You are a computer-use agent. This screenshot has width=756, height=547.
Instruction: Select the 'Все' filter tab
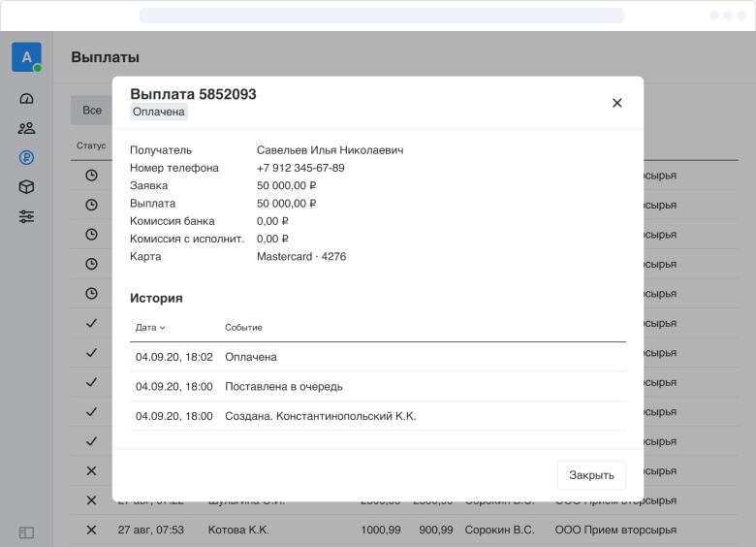[x=92, y=111]
